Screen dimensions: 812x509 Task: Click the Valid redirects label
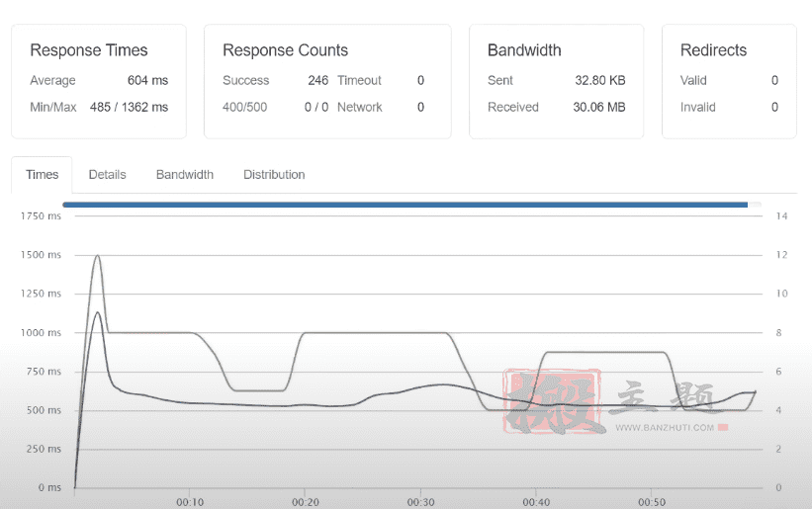click(693, 80)
